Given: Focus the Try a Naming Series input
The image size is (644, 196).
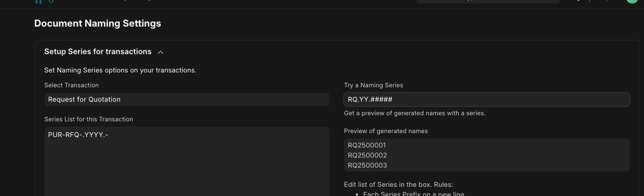Looking at the screenshot, I should (x=486, y=100).
